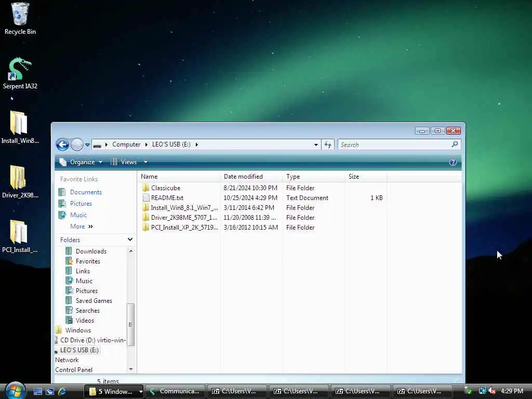
Task: Select Control Panel in the folder tree
Action: tap(74, 370)
